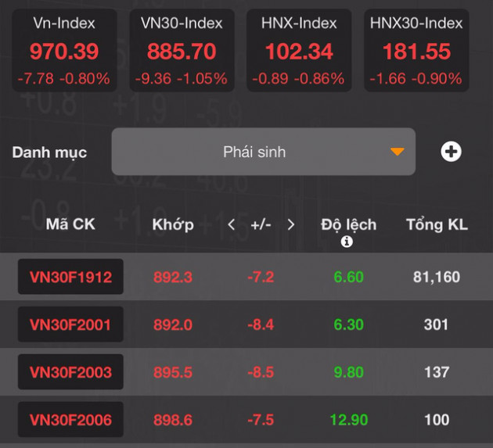Viewport: 493px width, 448px height.
Task: Expand the Phái sinh orange dropdown arrow
Action: 397,152
